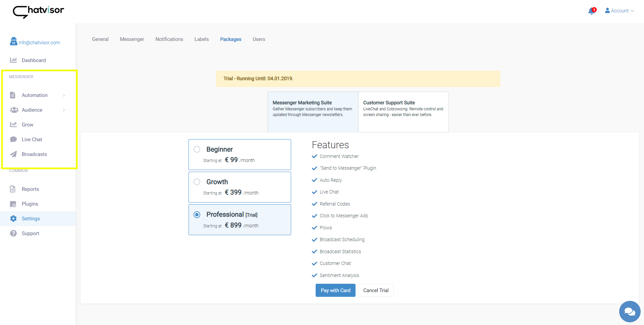This screenshot has height=325, width=644.
Task: Click the Referral Codes feature text
Action: [335, 204]
